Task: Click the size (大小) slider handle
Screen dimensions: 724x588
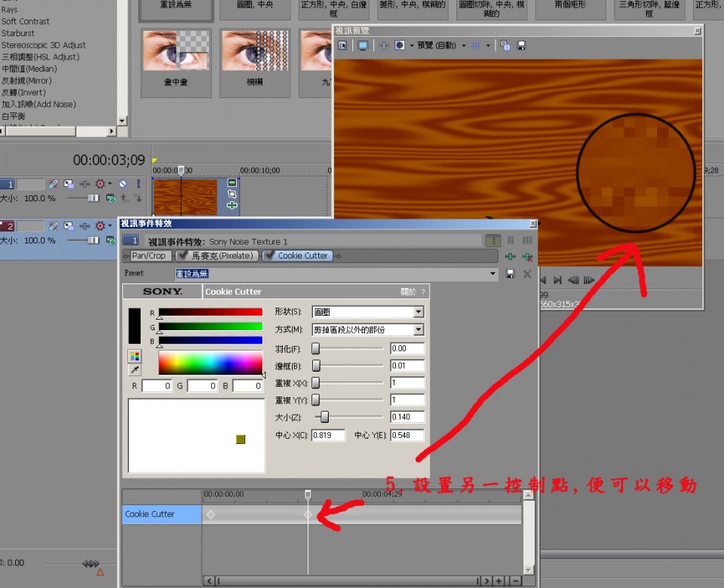Action: 325,417
